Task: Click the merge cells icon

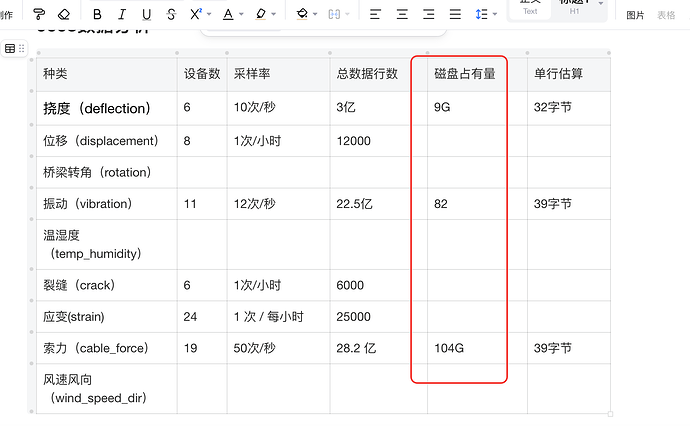Action: (334, 15)
